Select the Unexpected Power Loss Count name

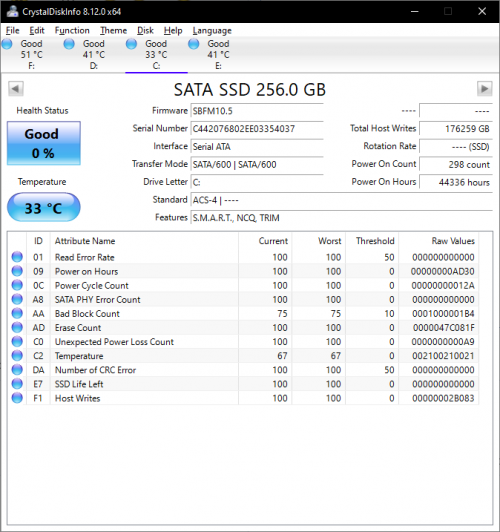tap(114, 342)
